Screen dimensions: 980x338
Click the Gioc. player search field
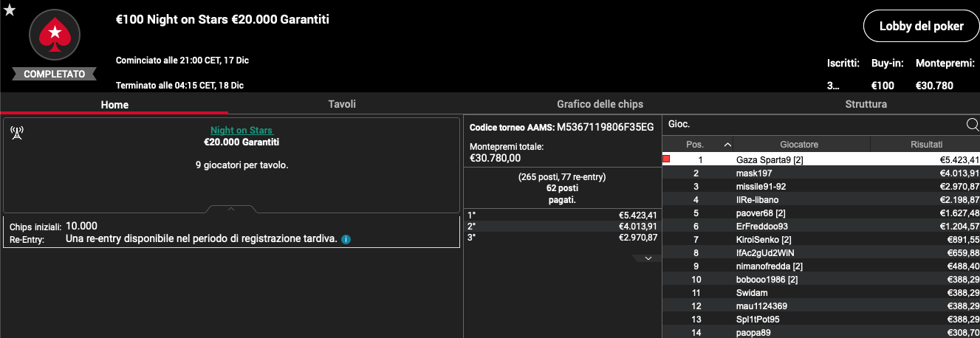tap(812, 124)
